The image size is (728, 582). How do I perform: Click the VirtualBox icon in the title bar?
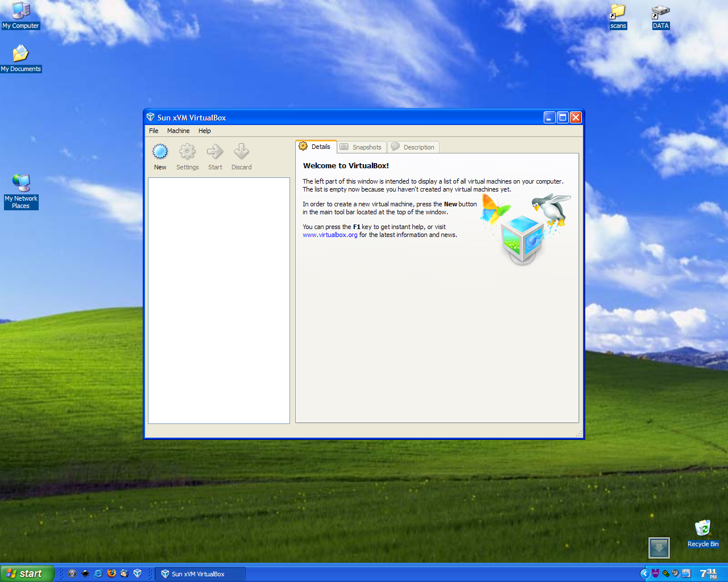151,117
